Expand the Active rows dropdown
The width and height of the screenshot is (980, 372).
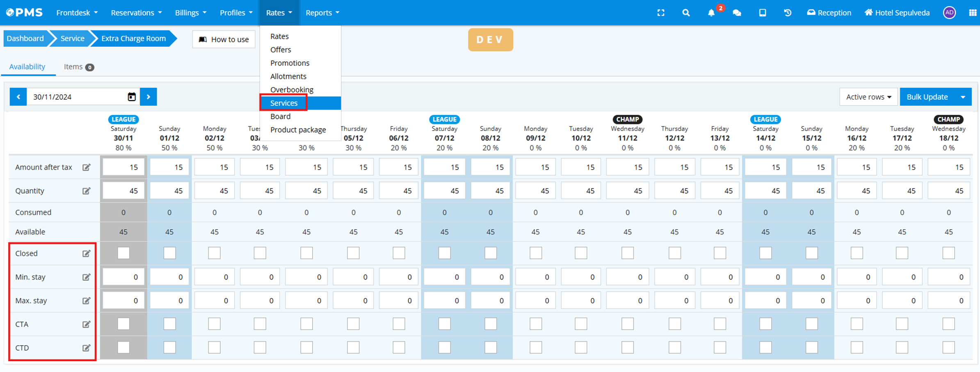[868, 97]
